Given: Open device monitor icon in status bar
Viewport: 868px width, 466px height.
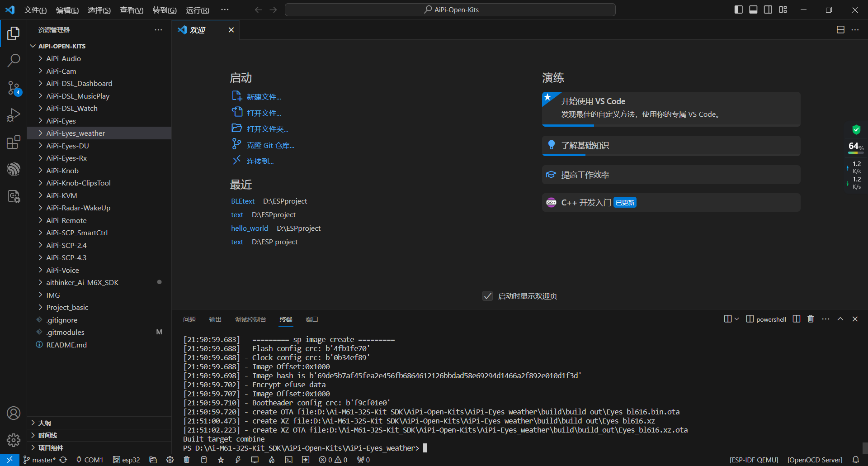Looking at the screenshot, I should pos(255,460).
